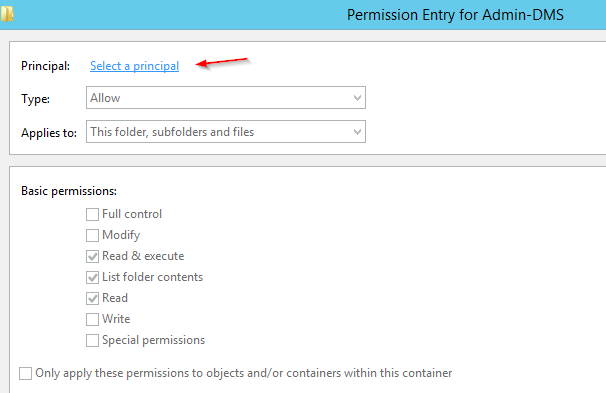Enable the Full control checkbox
The image size is (606, 393).
coord(92,214)
